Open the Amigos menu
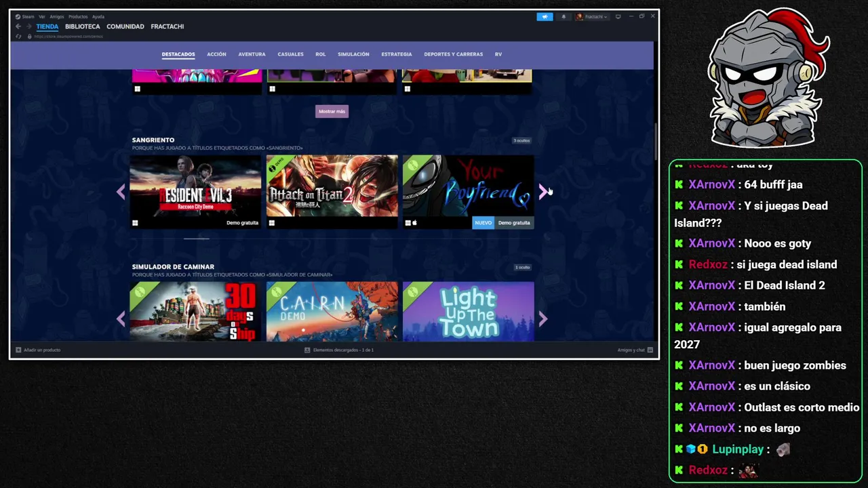This screenshot has height=488, width=868. pyautogui.click(x=57, y=16)
